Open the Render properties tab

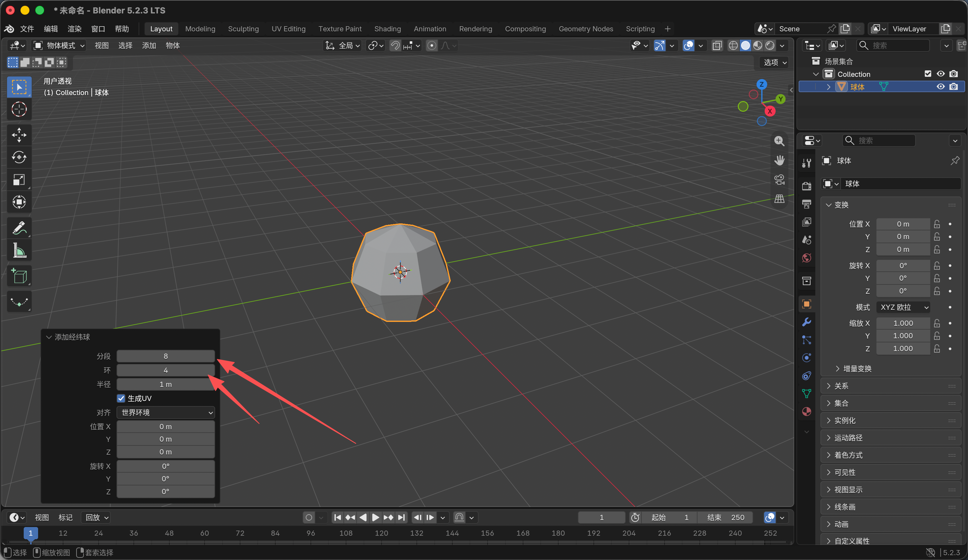(806, 186)
